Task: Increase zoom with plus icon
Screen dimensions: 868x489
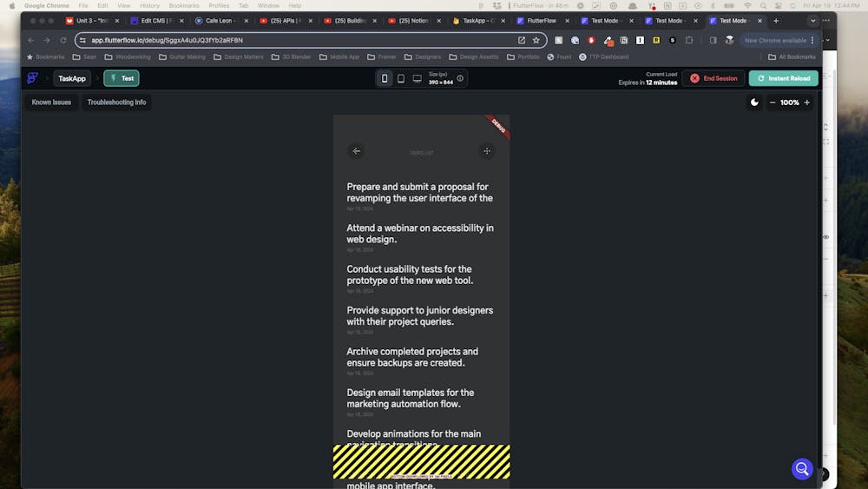Action: click(x=806, y=102)
